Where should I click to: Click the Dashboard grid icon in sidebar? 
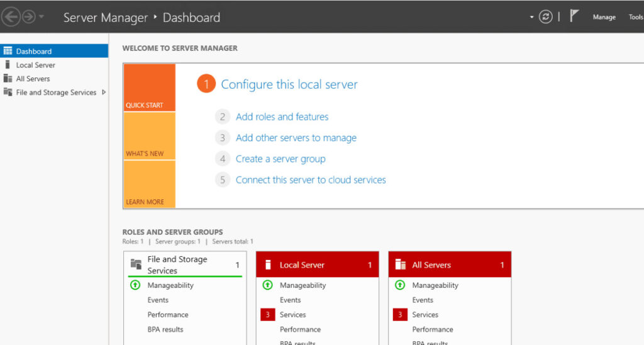click(8, 51)
